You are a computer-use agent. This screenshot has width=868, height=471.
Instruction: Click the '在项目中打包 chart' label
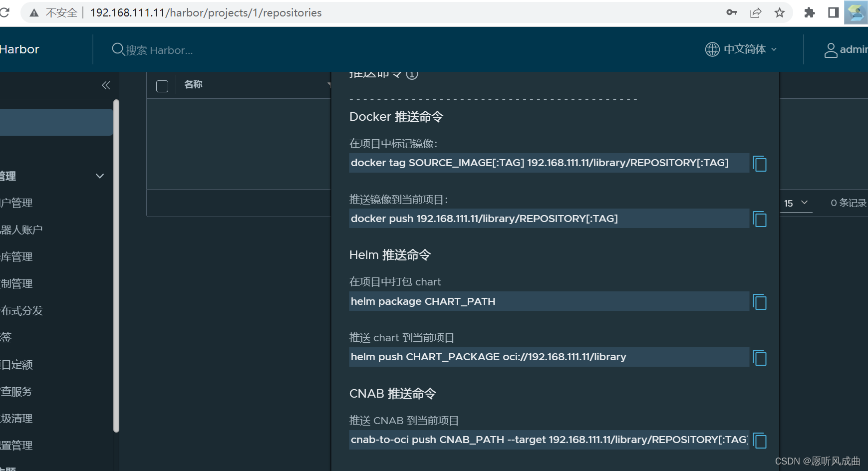pyautogui.click(x=395, y=282)
